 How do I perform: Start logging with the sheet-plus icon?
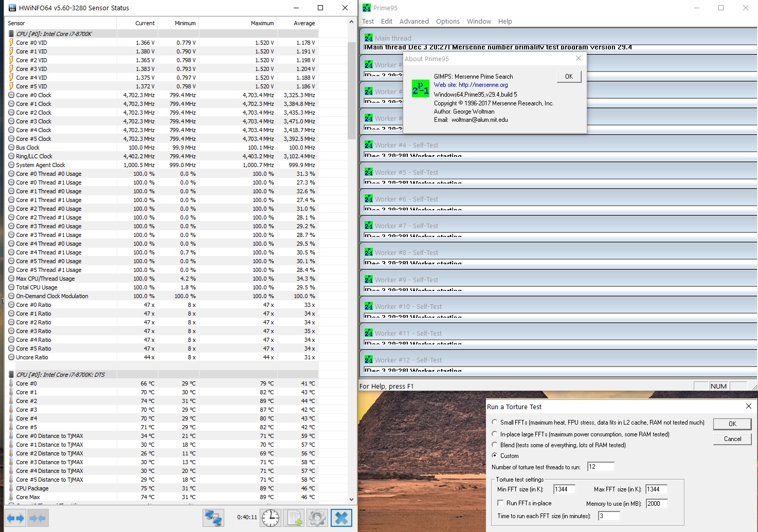click(x=294, y=518)
